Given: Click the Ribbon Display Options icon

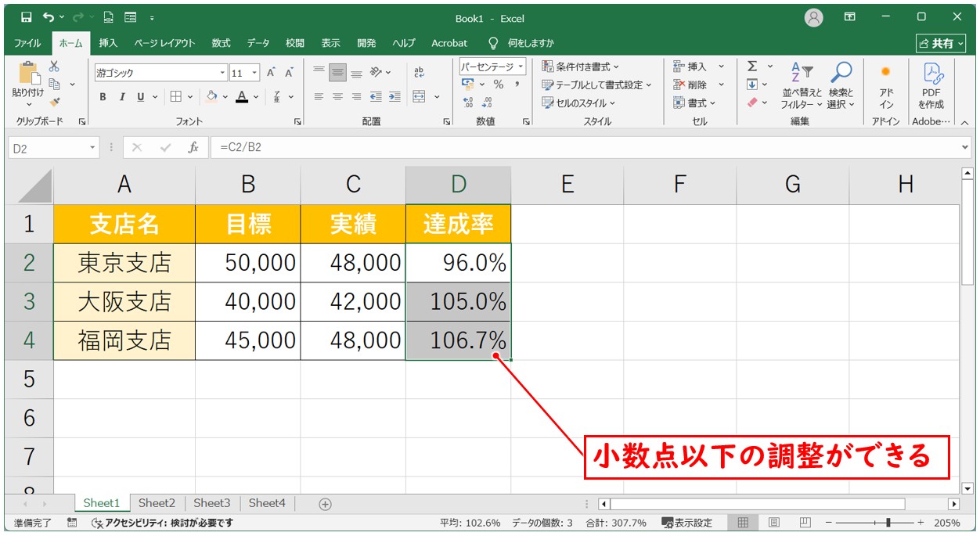Looking at the screenshot, I should point(850,17).
